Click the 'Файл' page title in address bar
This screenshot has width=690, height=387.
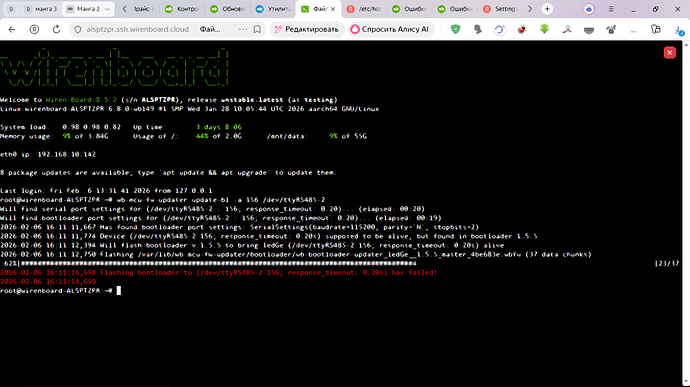210,29
